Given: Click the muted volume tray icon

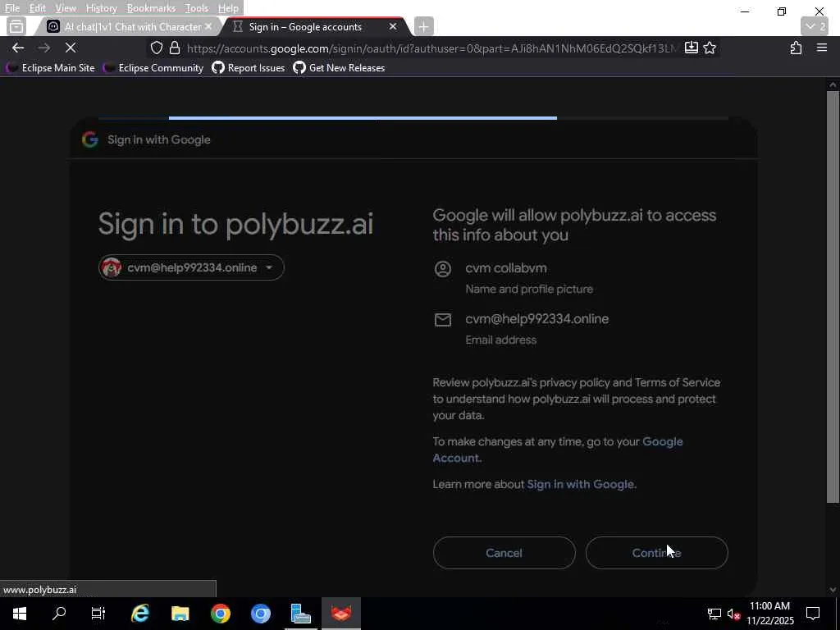Looking at the screenshot, I should (734, 614).
